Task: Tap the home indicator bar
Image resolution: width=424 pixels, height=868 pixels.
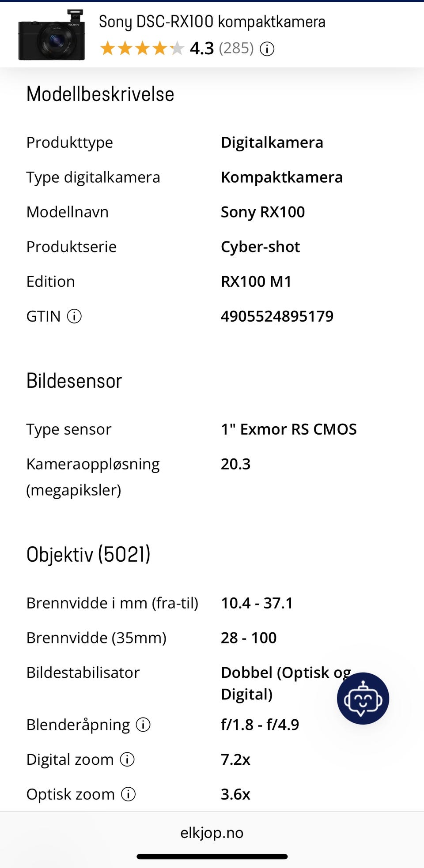Action: pos(212,857)
